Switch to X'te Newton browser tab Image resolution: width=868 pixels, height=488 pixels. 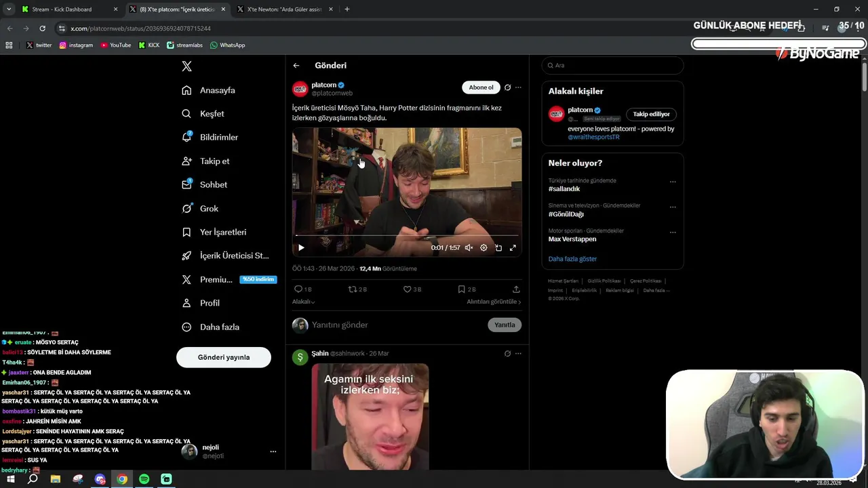pyautogui.click(x=285, y=9)
